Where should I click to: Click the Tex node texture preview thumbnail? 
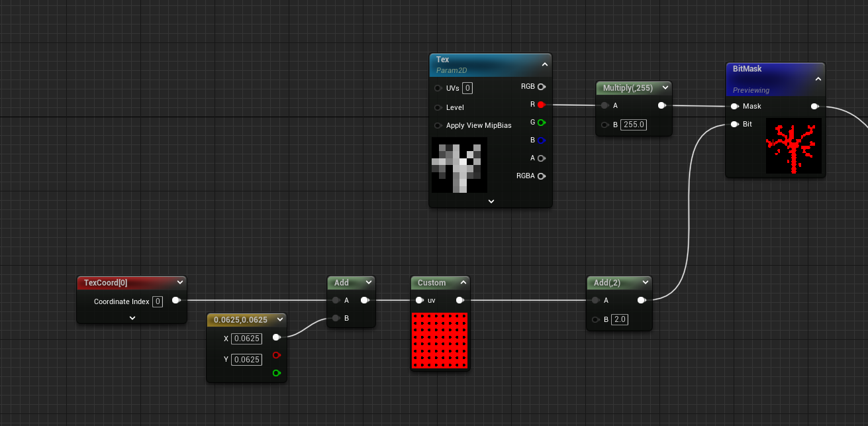[x=459, y=165]
